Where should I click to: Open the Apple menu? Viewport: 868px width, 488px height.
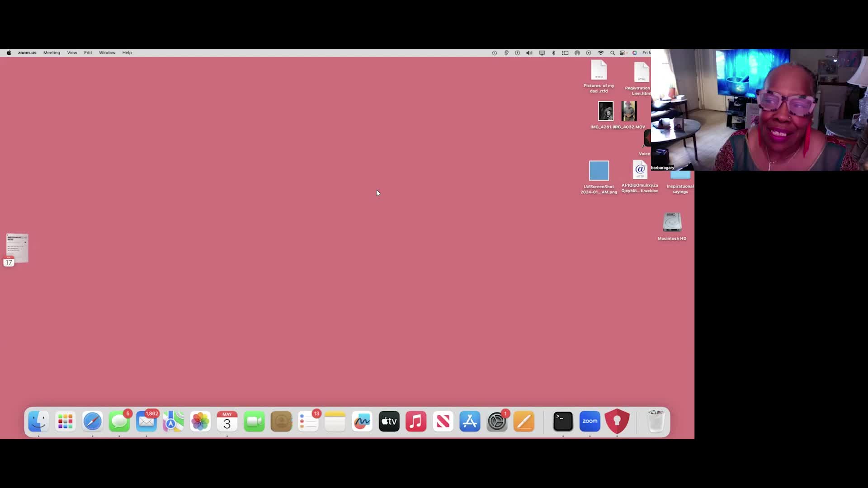[x=9, y=53]
